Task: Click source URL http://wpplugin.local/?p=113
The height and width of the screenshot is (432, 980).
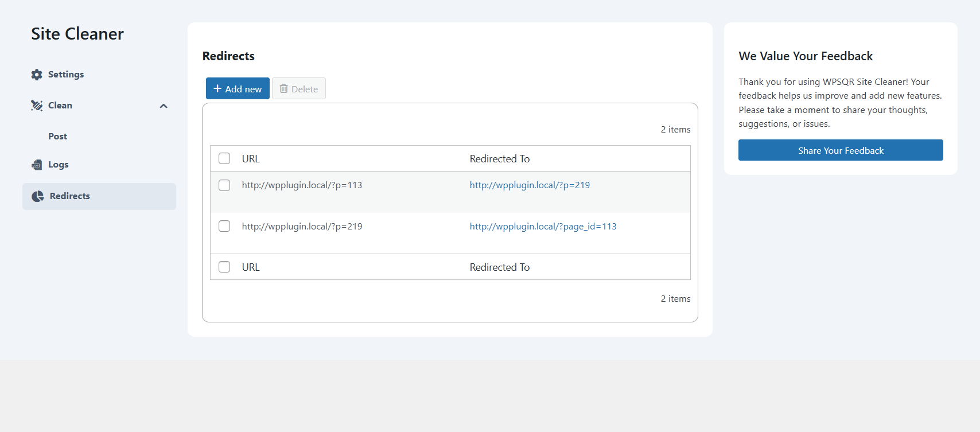Action: pyautogui.click(x=302, y=185)
